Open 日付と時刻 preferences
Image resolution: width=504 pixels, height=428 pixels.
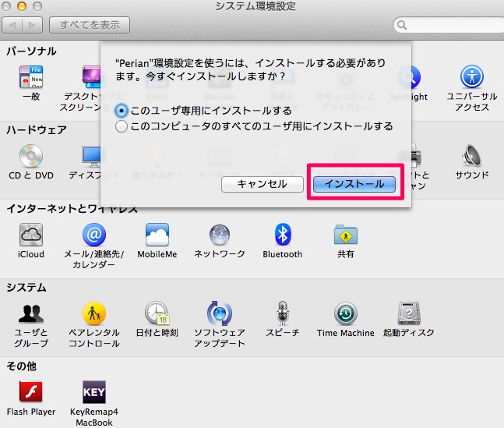click(157, 313)
